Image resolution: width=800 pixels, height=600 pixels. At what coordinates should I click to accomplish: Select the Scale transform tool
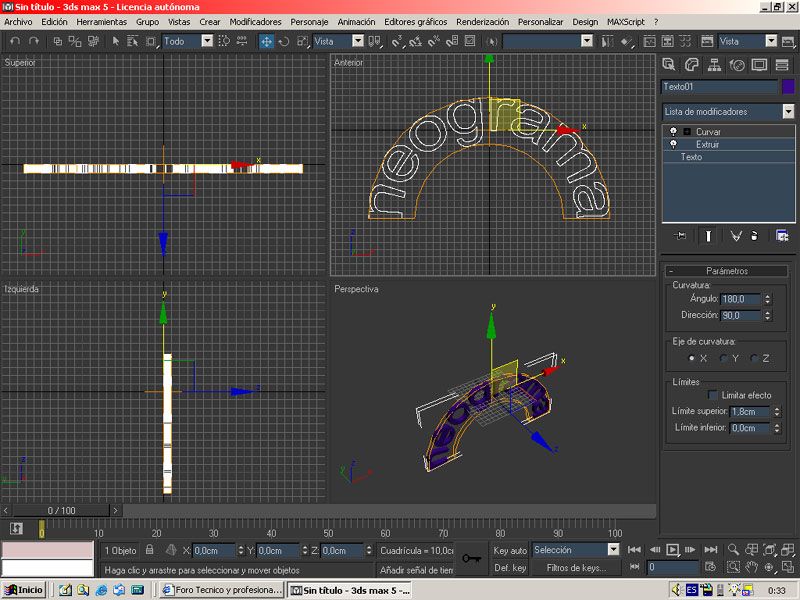pos(302,41)
